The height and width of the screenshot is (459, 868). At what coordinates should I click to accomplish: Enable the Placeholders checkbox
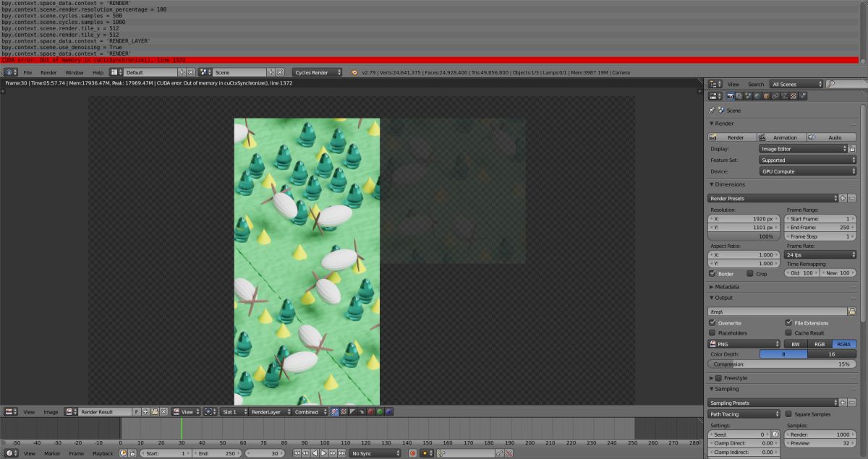click(x=712, y=333)
